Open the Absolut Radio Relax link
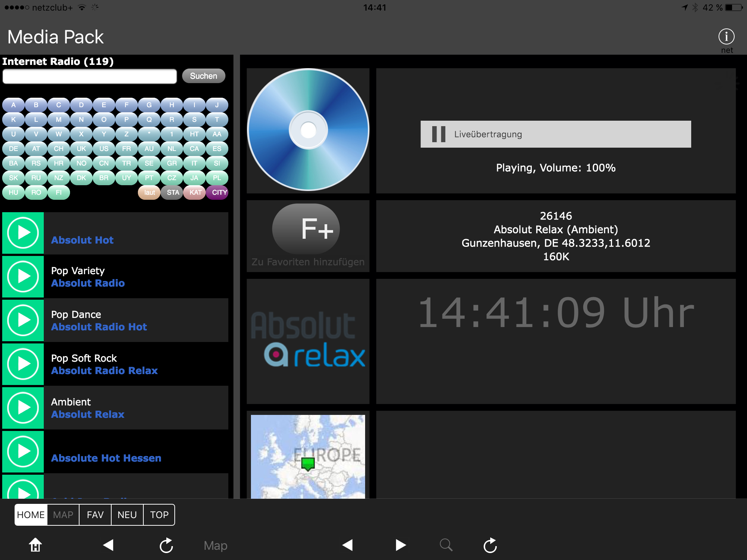The width and height of the screenshot is (747, 560). pyautogui.click(x=104, y=370)
